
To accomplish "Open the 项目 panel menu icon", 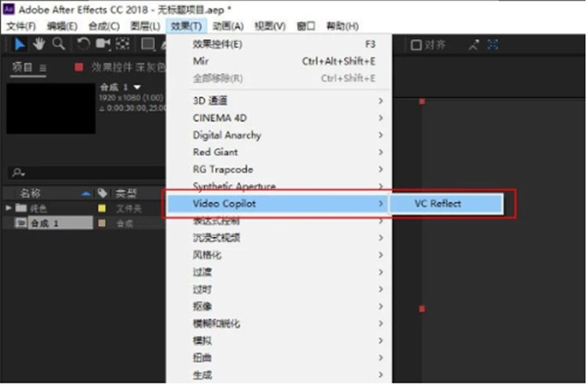I will click(43, 68).
